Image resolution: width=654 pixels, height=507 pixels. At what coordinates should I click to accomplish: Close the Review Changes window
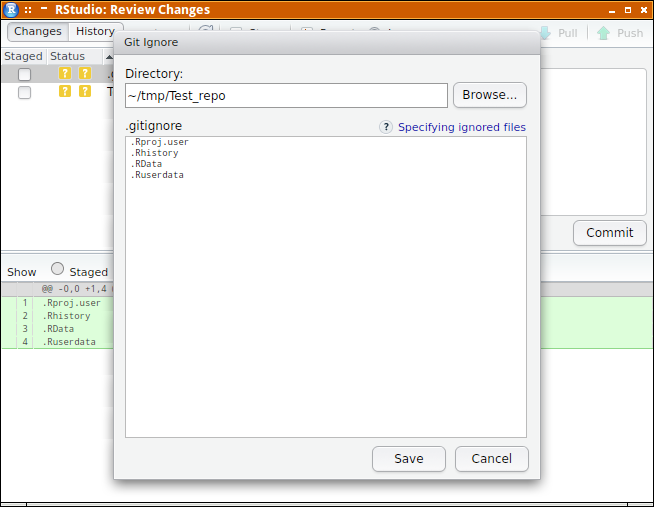[x=644, y=10]
